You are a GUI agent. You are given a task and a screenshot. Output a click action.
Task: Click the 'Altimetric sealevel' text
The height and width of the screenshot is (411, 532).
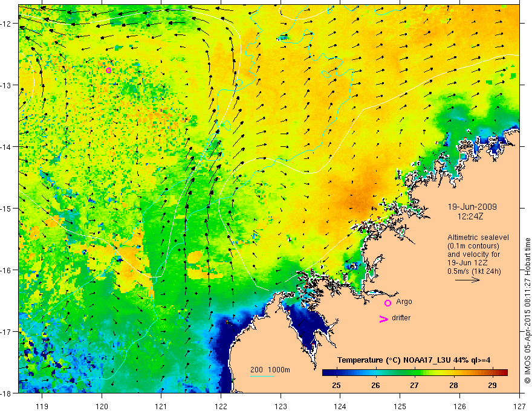coord(478,238)
